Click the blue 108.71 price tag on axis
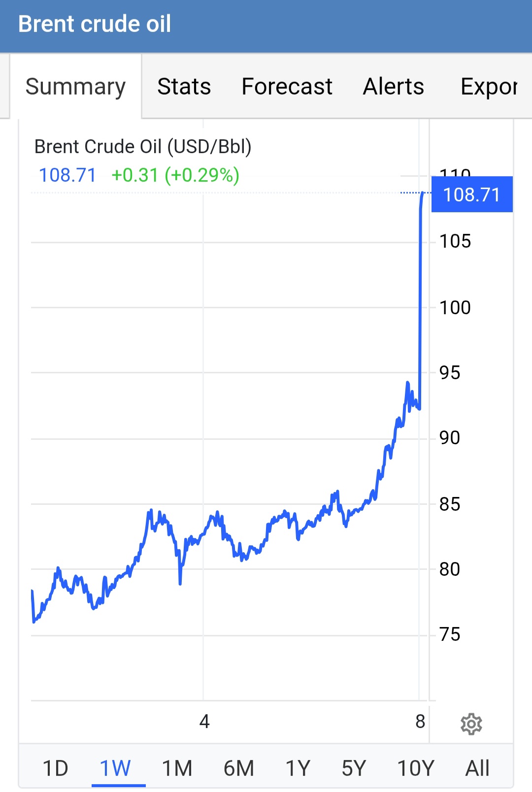The image size is (532, 792). (x=471, y=195)
